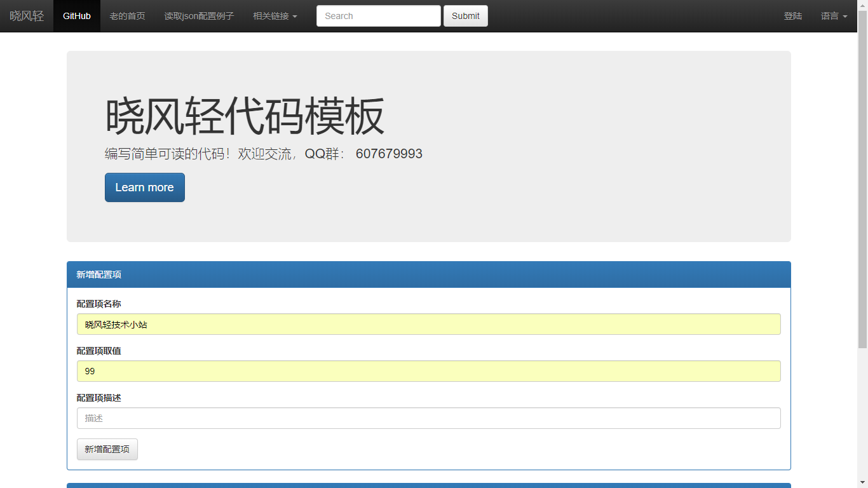This screenshot has width=868, height=488.
Task: Click the vertical scrollbar thumb
Action: (x=862, y=178)
